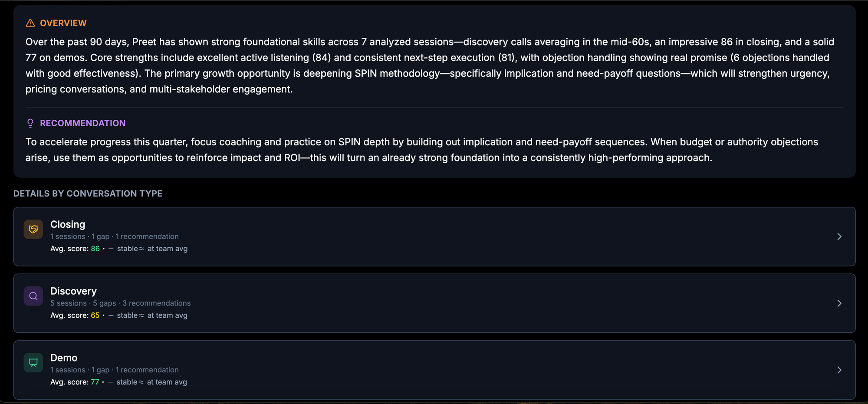Click the recommendation paragraph about SPIN depth
This screenshot has height=404, width=868.
click(x=421, y=150)
